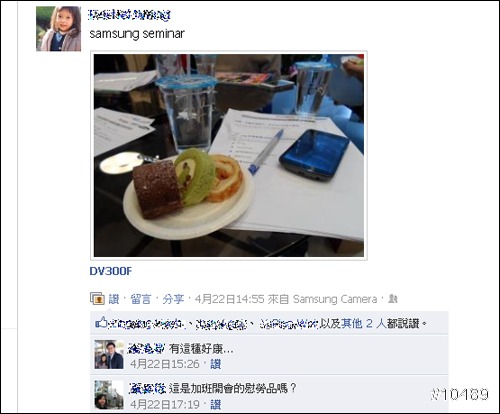Like the 有這種好康 comment
This screenshot has height=414, width=500.
coord(216,364)
